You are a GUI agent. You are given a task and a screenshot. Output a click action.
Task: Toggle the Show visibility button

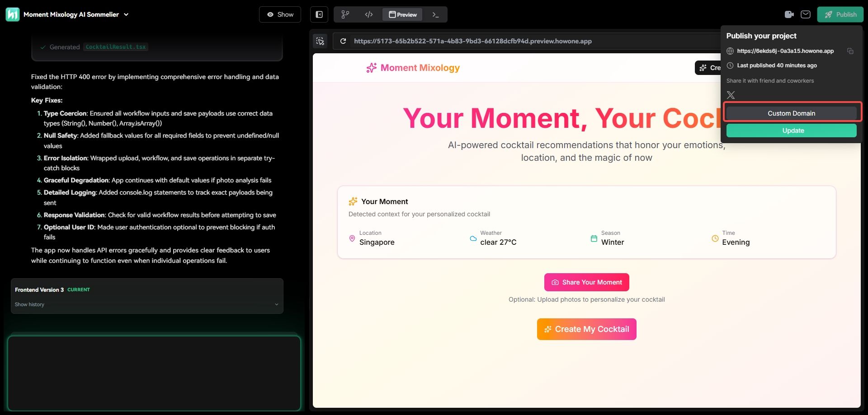click(280, 14)
